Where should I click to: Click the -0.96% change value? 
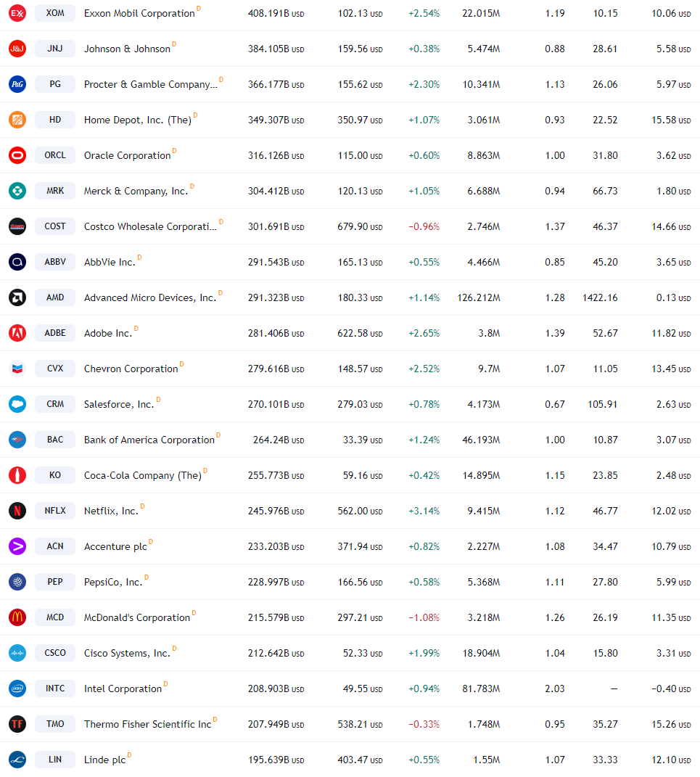tap(424, 226)
